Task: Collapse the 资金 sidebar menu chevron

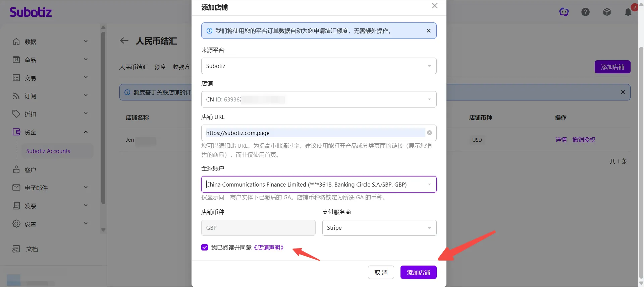Action: [x=86, y=132]
